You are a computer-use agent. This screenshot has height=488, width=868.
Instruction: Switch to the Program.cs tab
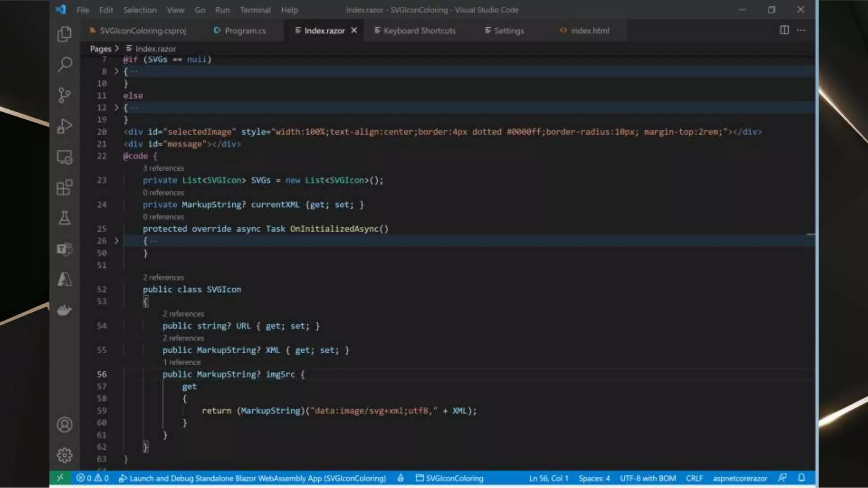point(240,30)
